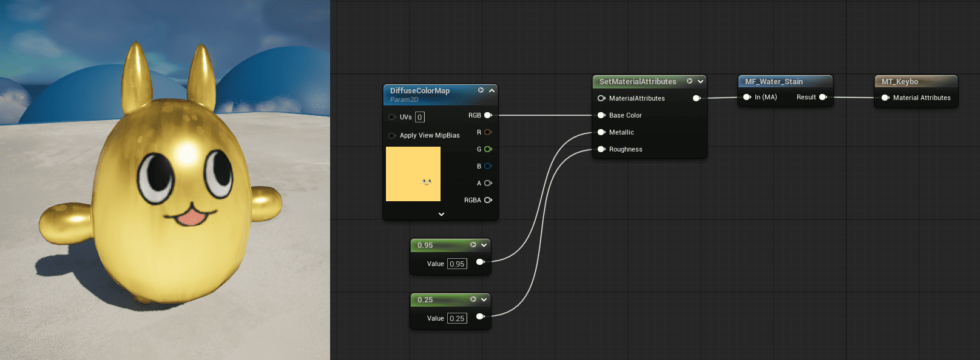Expand DiffuseColorMap's bottom chevron for more pins
Image resolution: width=980 pixels, height=360 pixels.
tap(441, 214)
